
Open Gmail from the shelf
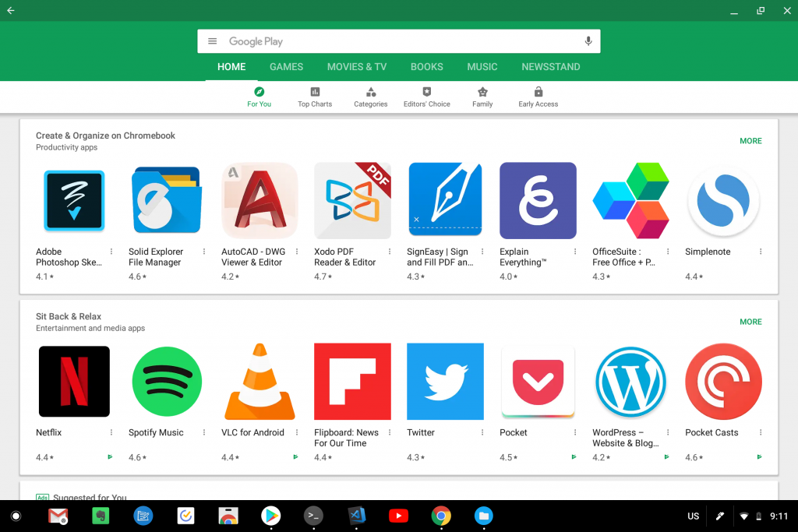coord(58,516)
